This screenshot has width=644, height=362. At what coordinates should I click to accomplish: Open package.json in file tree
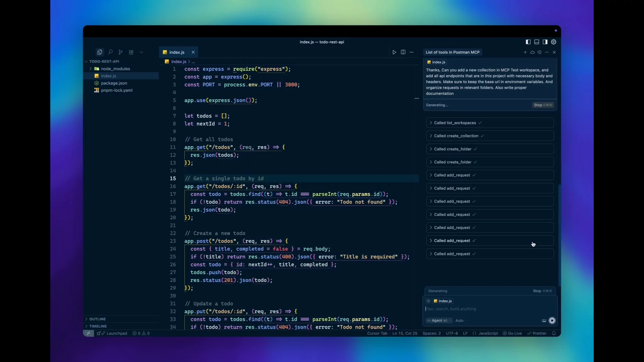pos(114,83)
